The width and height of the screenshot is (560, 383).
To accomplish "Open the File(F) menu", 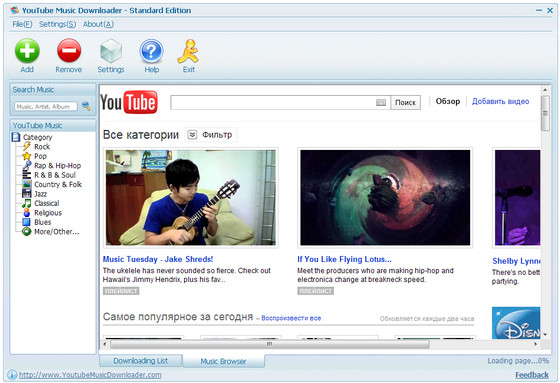I will click(22, 24).
